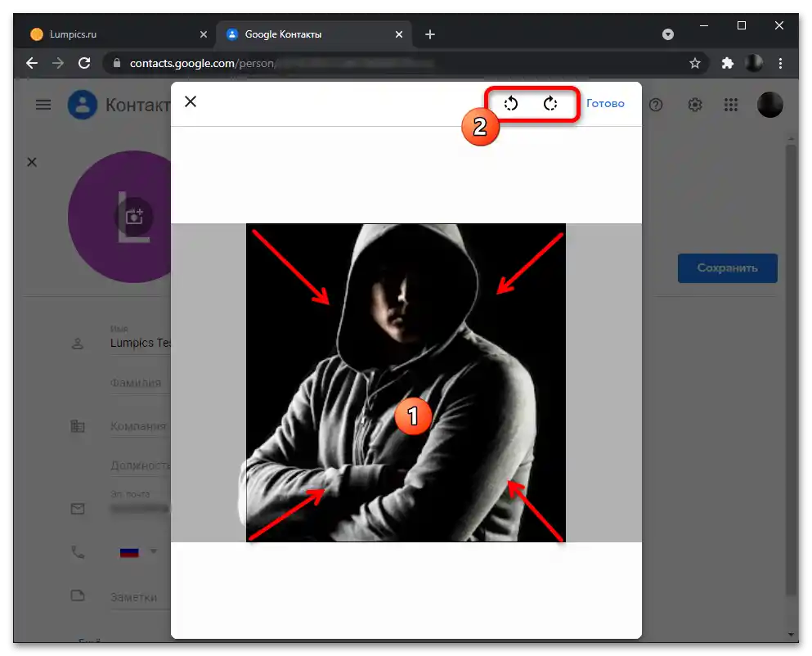Open the Chrome profile avatar
812x656 pixels.
coord(754,63)
